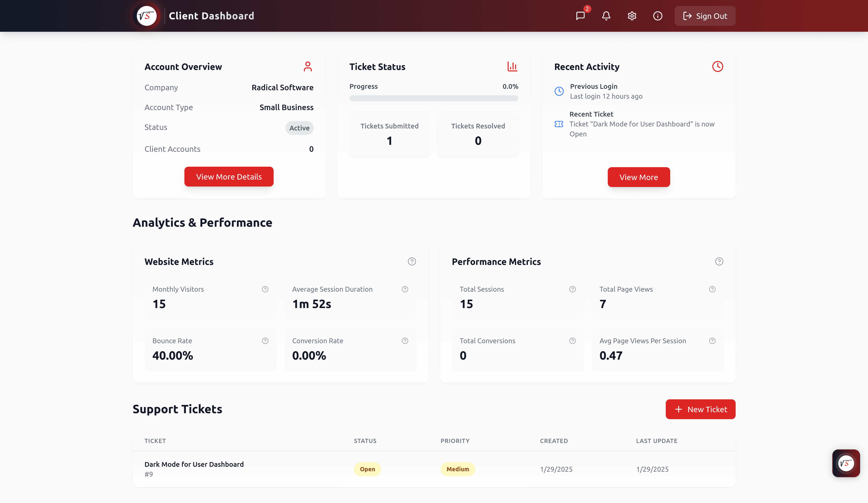Click the Ticket Status bar chart icon

512,66
